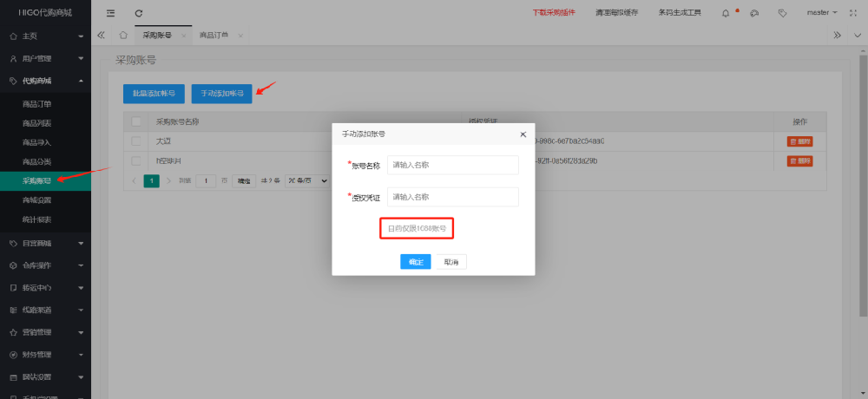This screenshot has width=868, height=399.
Task: Click delete button in row under 大迈
Action: click(800, 161)
